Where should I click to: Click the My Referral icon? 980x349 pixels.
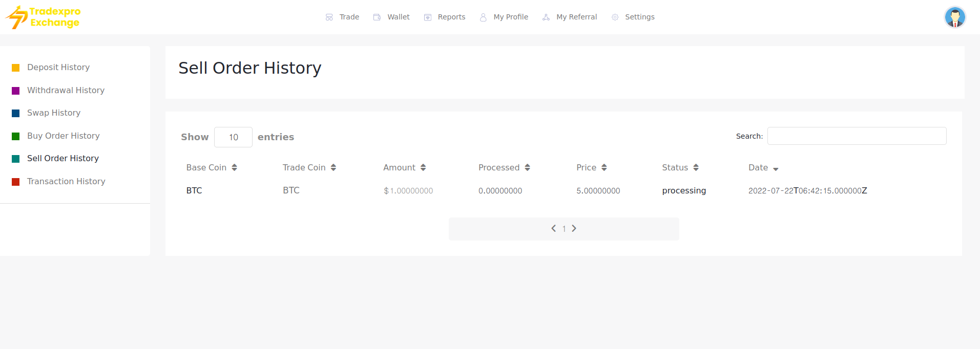click(x=546, y=17)
